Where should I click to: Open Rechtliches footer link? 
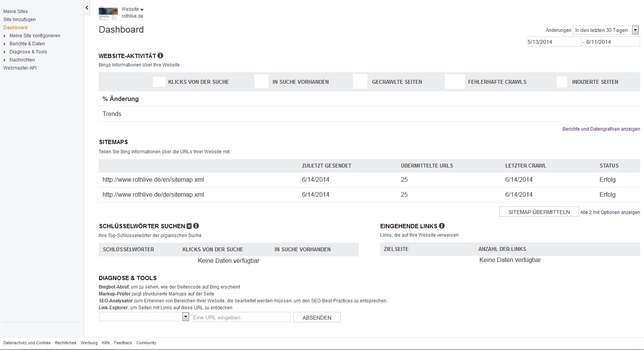coord(66,343)
